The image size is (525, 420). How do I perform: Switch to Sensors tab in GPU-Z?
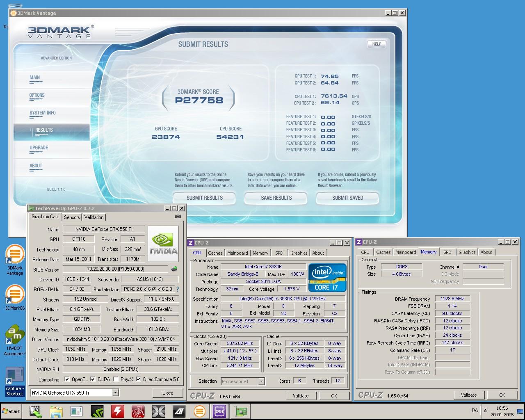tap(72, 217)
